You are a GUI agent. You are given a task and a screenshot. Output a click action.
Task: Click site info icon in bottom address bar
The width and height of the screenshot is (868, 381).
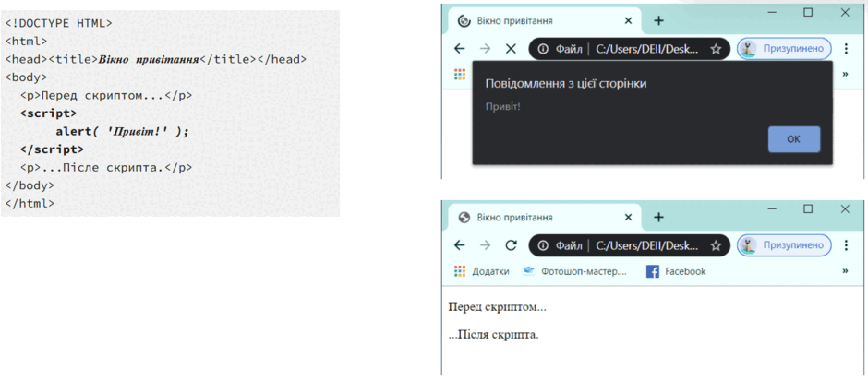(543, 245)
